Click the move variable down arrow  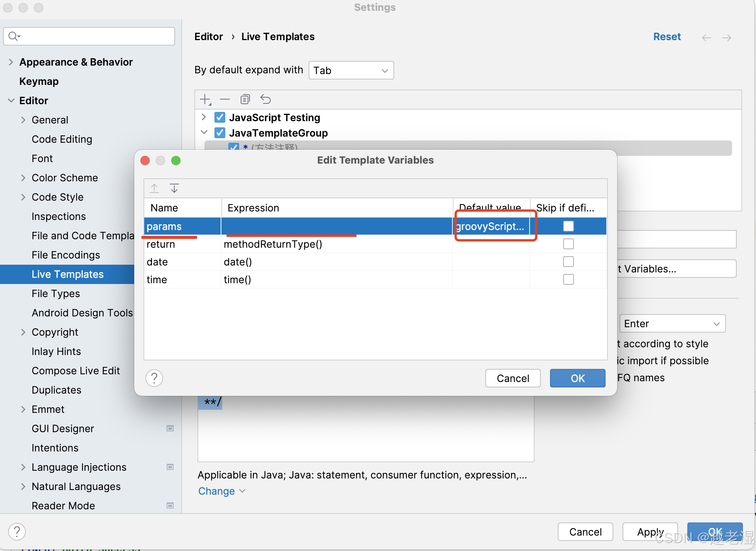[x=174, y=188]
